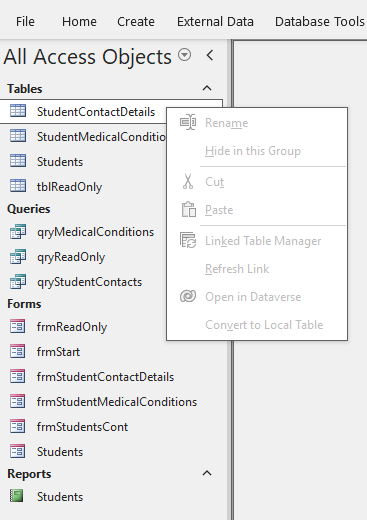Open the All Access Objects dropdown arrow

[185, 55]
